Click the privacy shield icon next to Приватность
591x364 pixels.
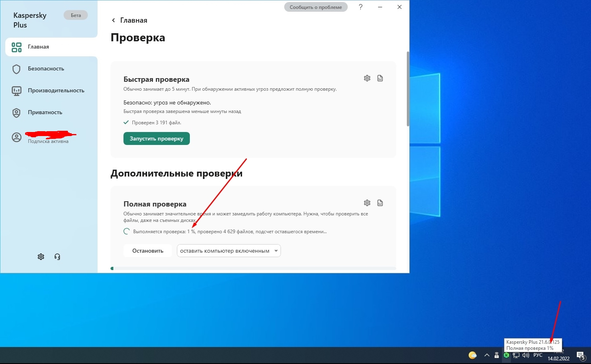point(17,113)
